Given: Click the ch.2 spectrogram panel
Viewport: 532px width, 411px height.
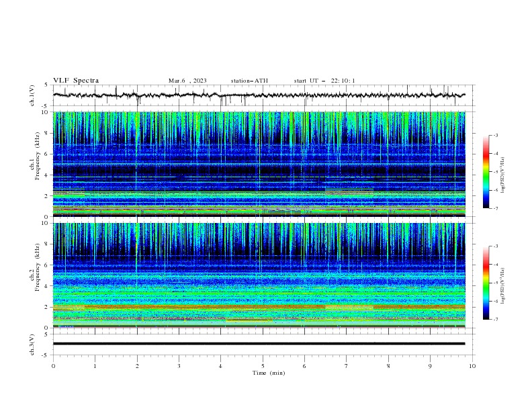Looking at the screenshot, I should [x=259, y=275].
